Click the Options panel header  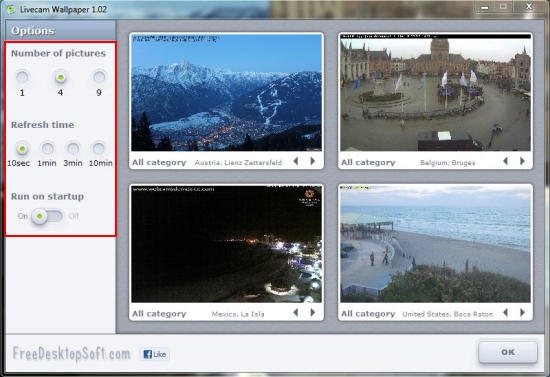point(60,30)
